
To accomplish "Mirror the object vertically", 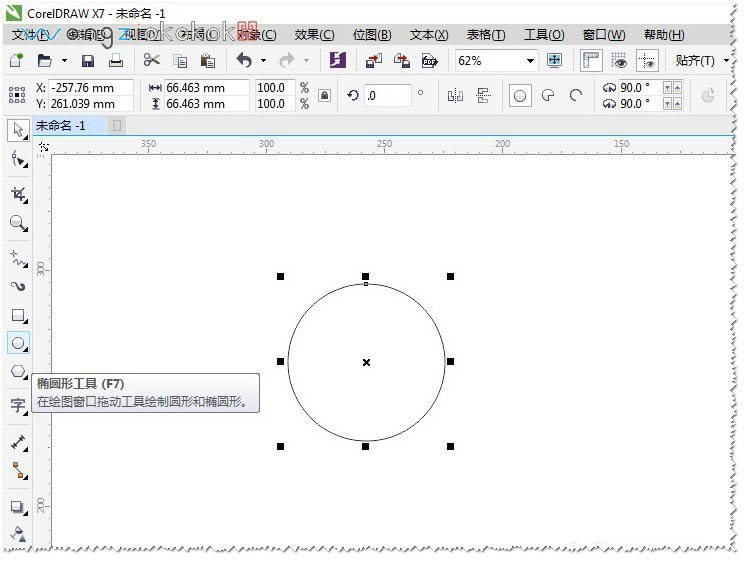I will (x=483, y=96).
